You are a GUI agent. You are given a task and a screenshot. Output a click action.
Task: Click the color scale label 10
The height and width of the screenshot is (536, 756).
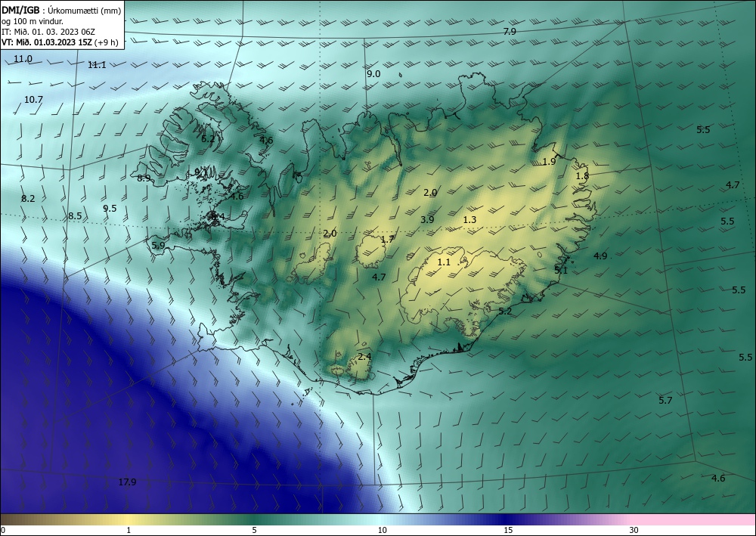[383, 531]
